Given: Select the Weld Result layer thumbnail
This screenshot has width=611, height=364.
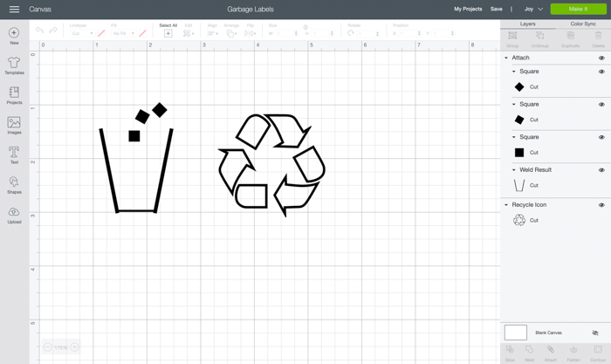Looking at the screenshot, I should coord(519,186).
